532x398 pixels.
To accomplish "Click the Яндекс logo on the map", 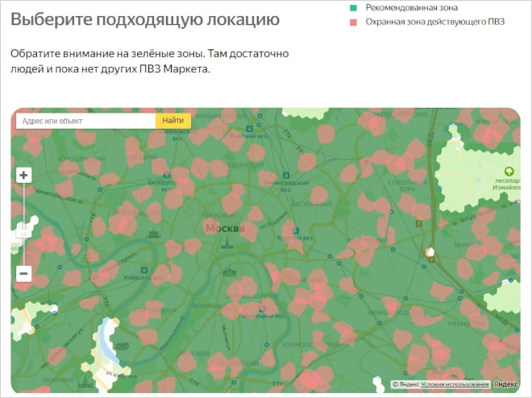I will [505, 384].
